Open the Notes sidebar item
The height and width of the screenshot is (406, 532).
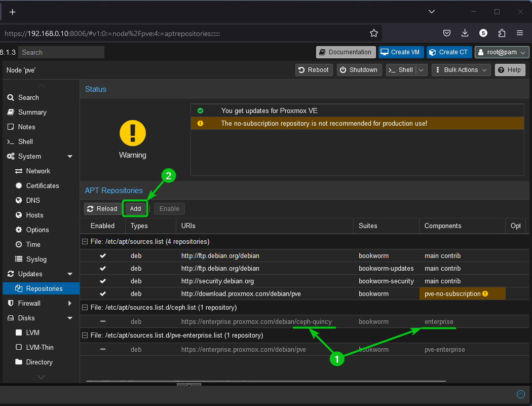click(41, 127)
